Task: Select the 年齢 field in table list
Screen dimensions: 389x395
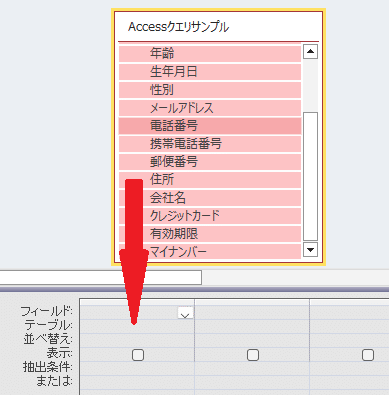Action: pyautogui.click(x=210, y=53)
